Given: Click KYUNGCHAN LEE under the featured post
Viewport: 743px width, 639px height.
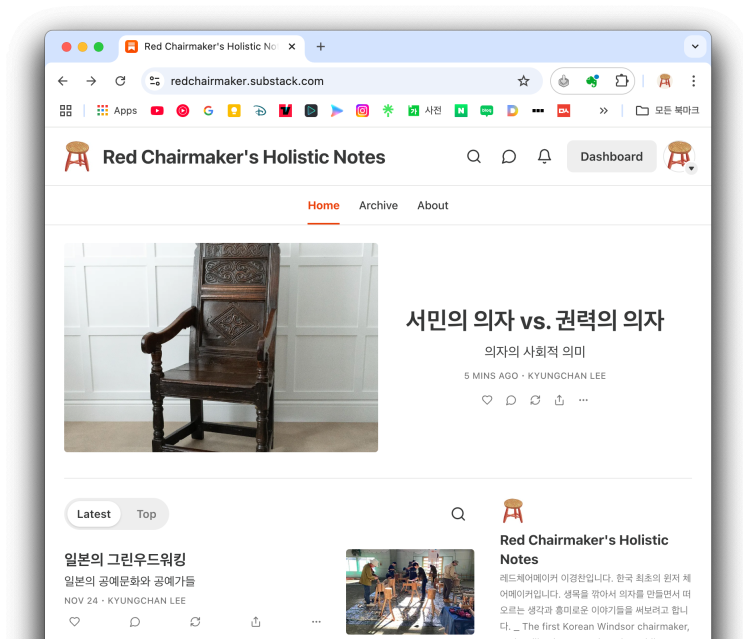Looking at the screenshot, I should click(x=567, y=376).
